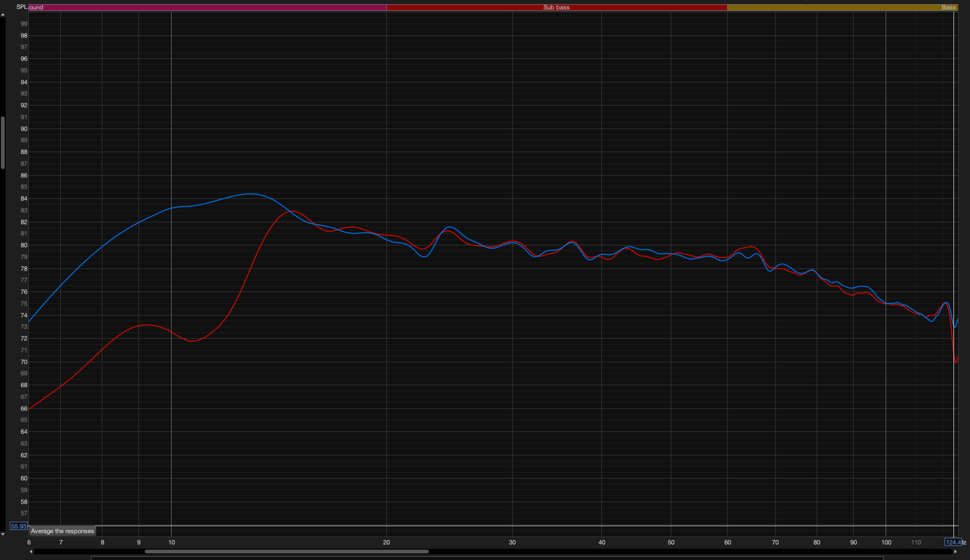Click the horizontal scrollbar left arrow
Viewport: 970px width, 560px height.
[x=31, y=552]
